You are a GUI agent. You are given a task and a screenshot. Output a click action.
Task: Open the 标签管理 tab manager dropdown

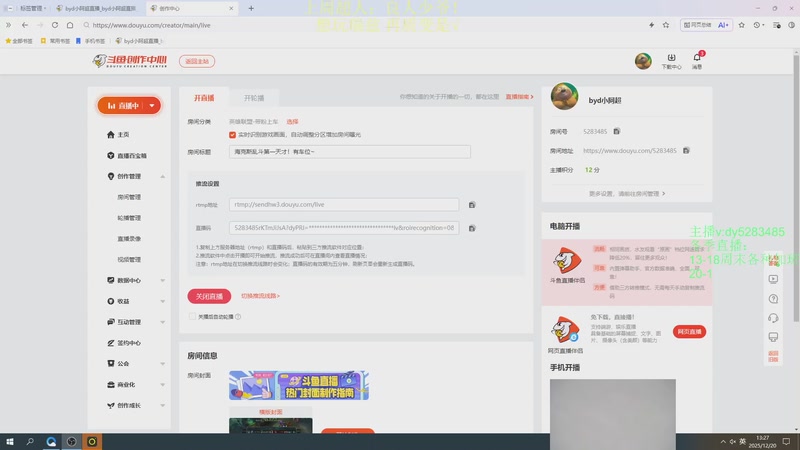[x=32, y=8]
